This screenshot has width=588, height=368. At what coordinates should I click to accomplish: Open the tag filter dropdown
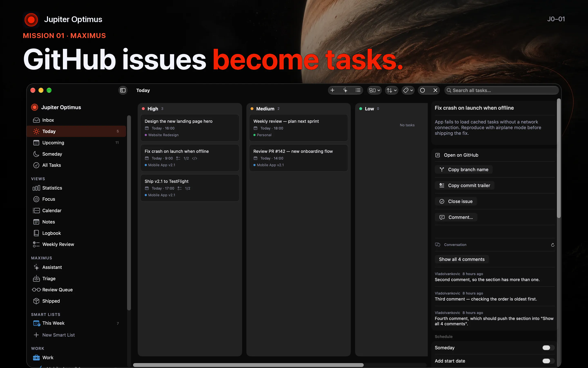click(x=408, y=90)
